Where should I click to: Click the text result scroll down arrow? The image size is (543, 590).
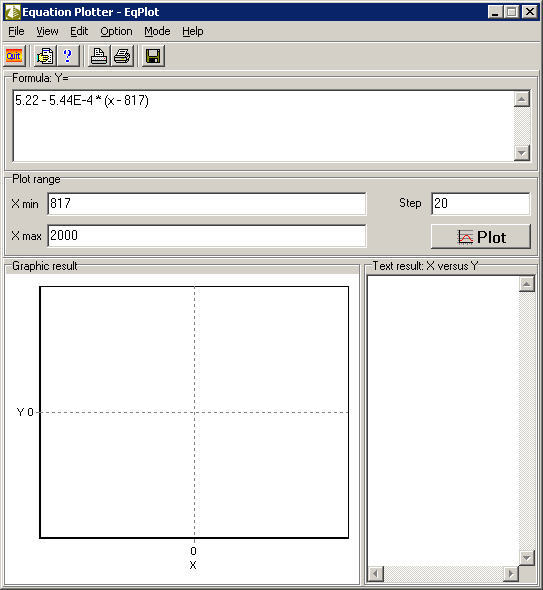pyautogui.click(x=526, y=557)
